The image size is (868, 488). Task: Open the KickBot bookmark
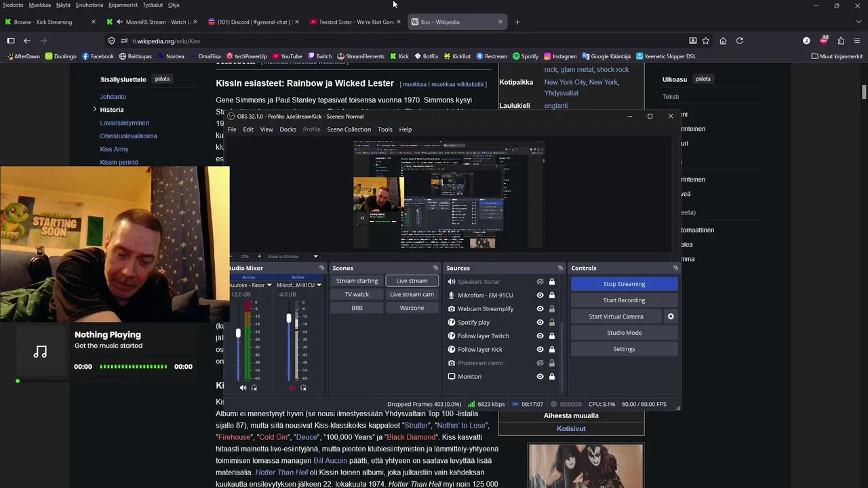(x=457, y=56)
